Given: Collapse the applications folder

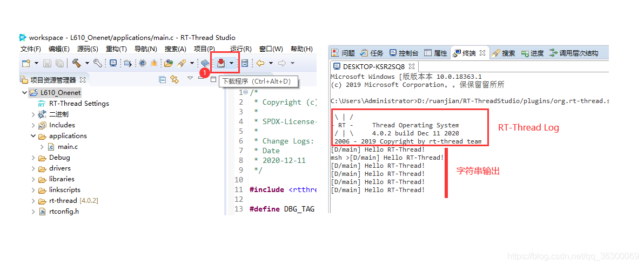Looking at the screenshot, I should tap(33, 135).
